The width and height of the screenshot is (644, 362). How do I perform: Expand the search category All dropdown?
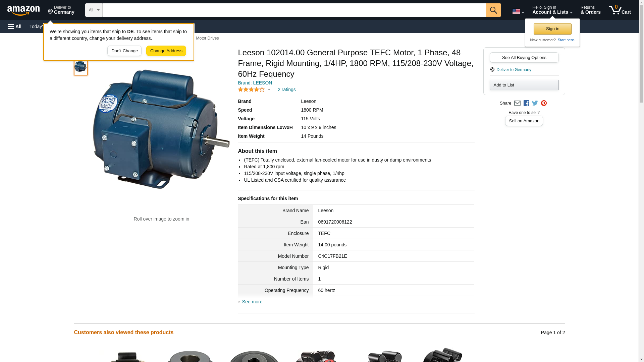point(94,10)
